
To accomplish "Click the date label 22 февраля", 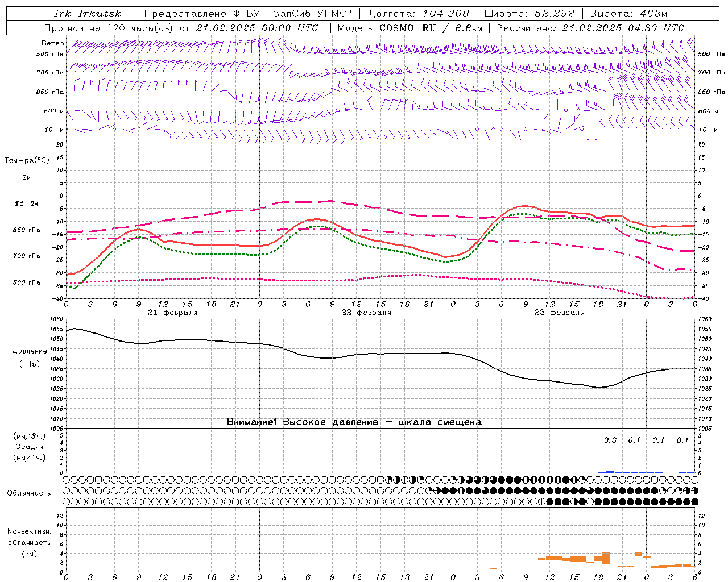I will click(x=366, y=313).
